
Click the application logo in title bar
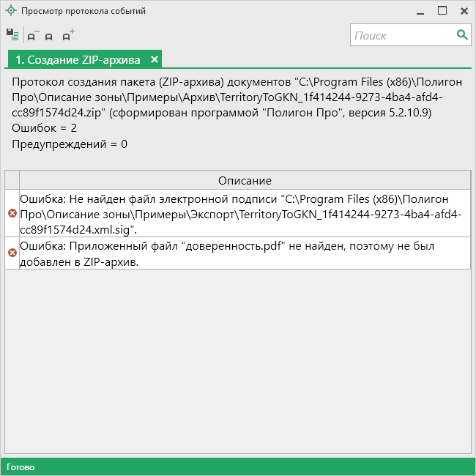(10, 11)
